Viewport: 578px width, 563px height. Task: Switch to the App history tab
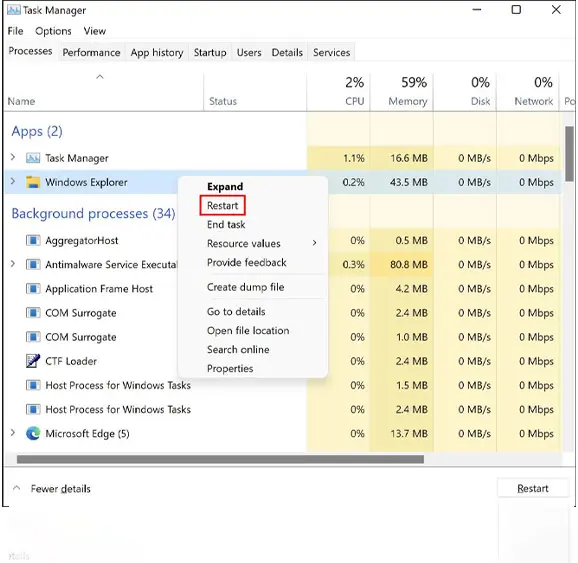(x=157, y=53)
